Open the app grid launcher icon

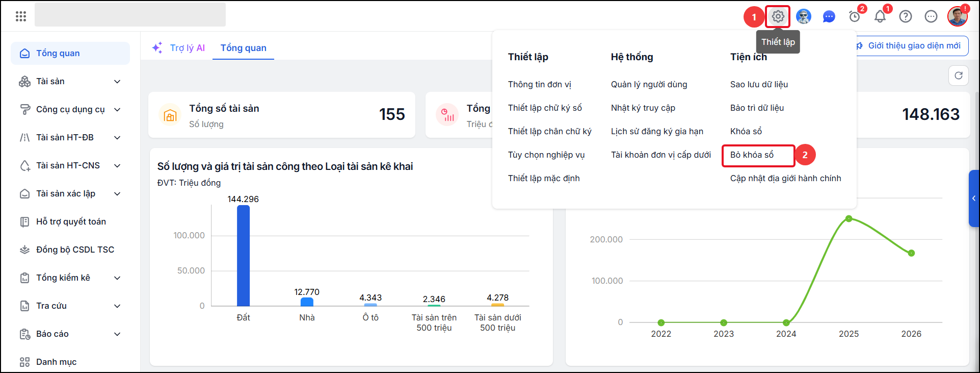click(21, 16)
